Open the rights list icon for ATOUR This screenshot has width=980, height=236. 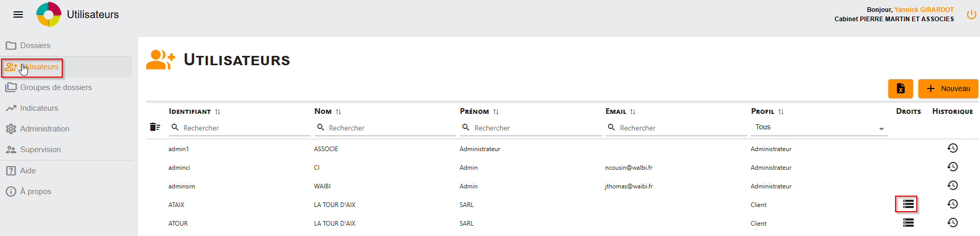[x=908, y=223]
